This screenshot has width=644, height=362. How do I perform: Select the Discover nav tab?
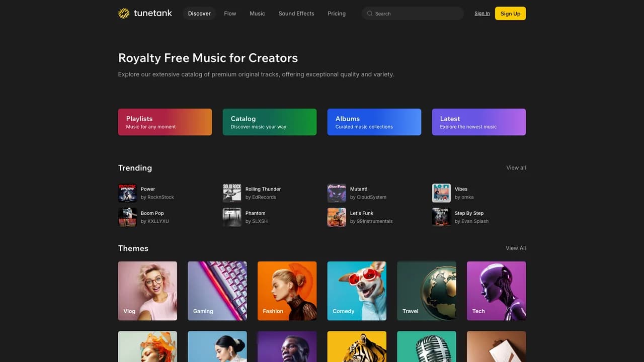click(x=199, y=14)
